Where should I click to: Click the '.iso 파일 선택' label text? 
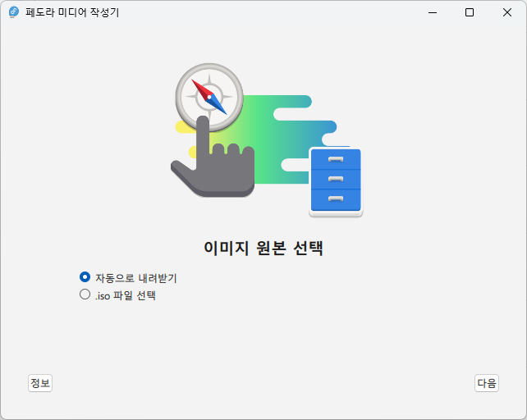pos(126,295)
